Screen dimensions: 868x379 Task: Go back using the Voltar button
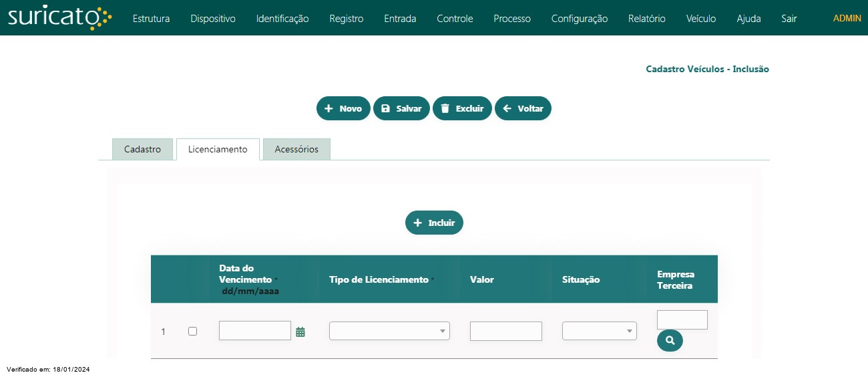(x=523, y=109)
